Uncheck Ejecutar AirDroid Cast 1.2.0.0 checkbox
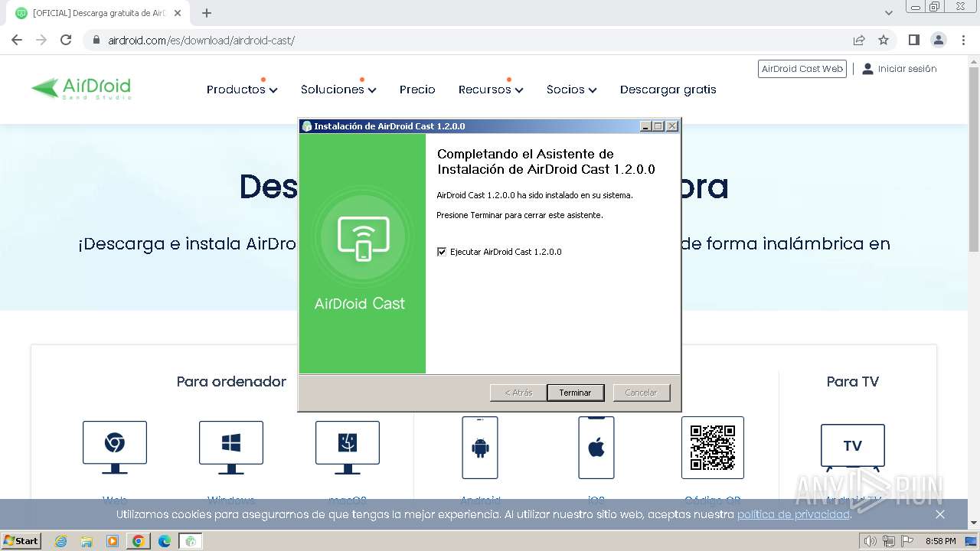This screenshot has width=980, height=551. pos(442,252)
